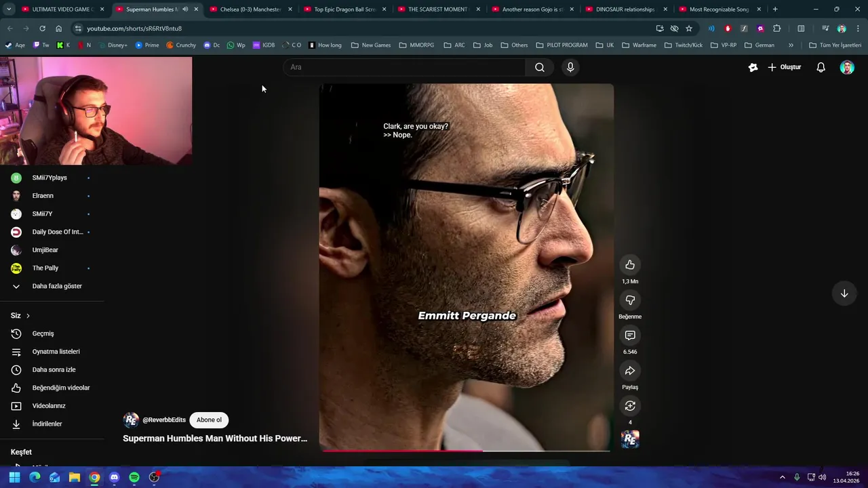Reload the page
The height and width of the screenshot is (488, 868).
pos(42,28)
